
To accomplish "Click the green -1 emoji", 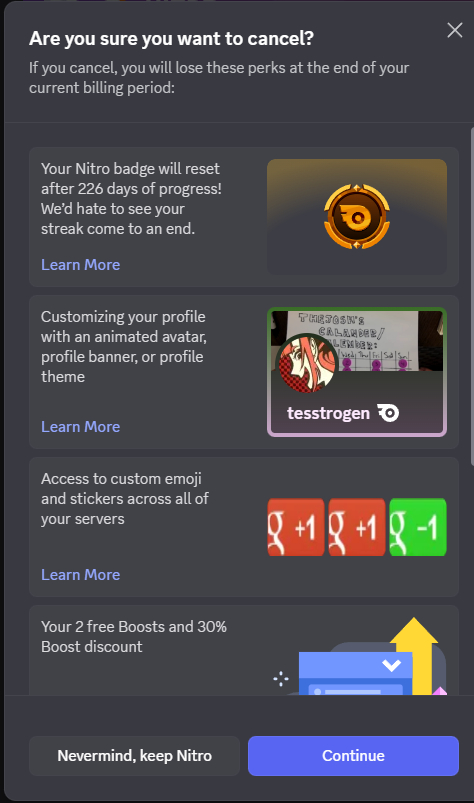I will [418, 527].
